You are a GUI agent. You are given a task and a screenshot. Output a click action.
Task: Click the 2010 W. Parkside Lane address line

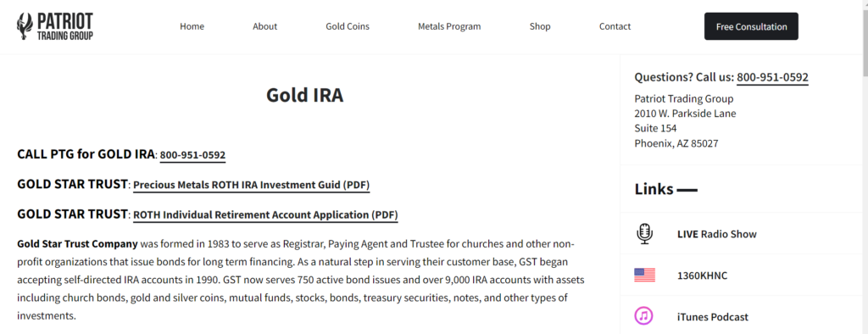685,114
